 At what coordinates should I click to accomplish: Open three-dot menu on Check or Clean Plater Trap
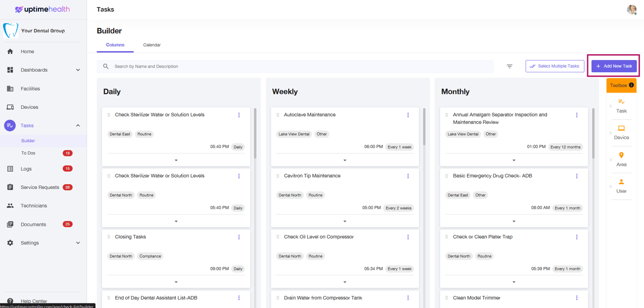tap(577, 237)
